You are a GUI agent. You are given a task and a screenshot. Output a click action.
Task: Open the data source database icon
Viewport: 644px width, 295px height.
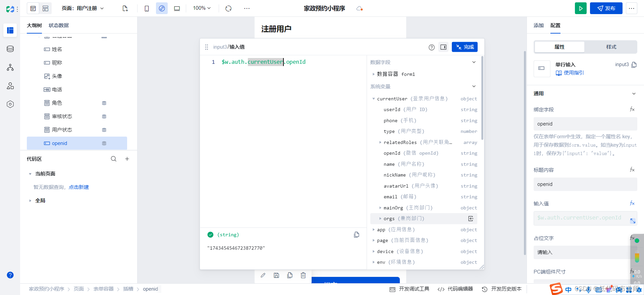coord(10,49)
